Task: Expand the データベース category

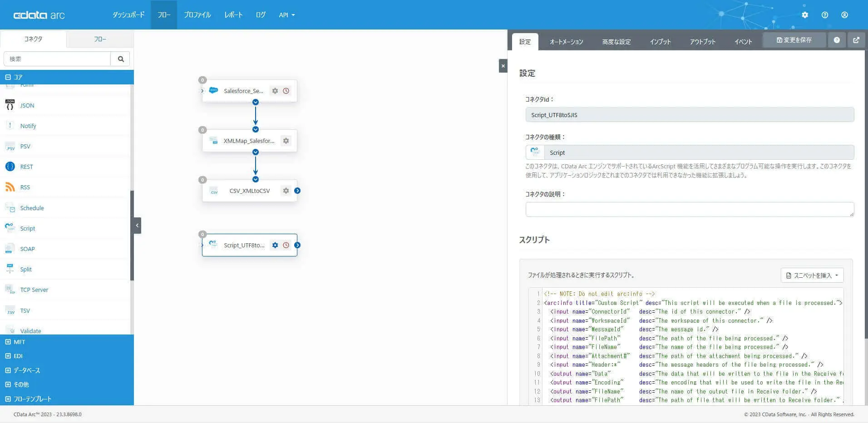Action: click(8, 370)
